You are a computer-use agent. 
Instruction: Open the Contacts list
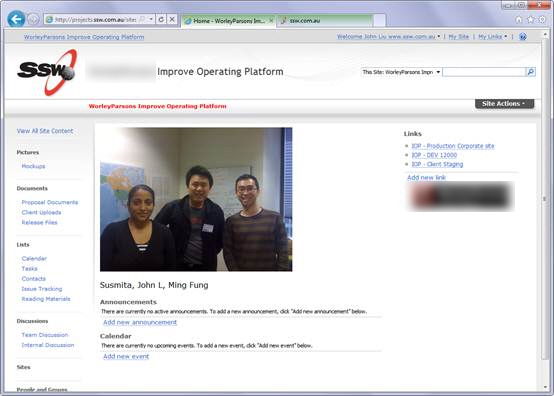tap(34, 279)
